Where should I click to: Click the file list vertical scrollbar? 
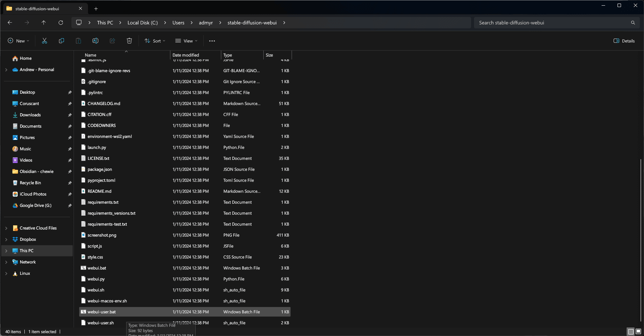pyautogui.click(x=640, y=241)
